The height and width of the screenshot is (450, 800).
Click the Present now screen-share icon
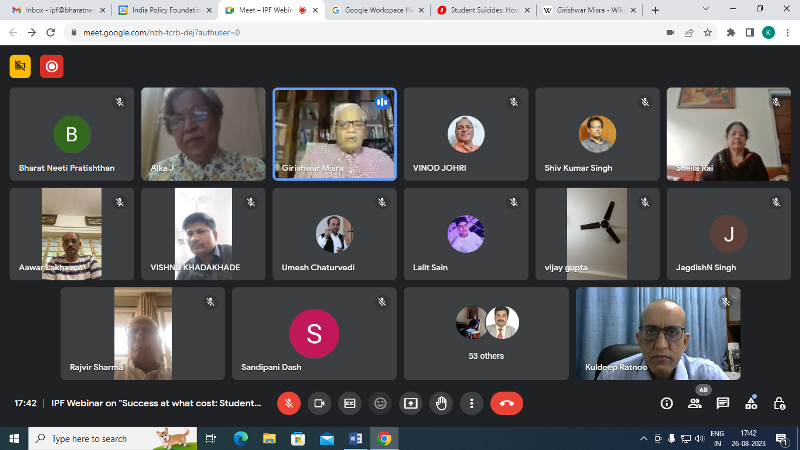click(x=410, y=403)
